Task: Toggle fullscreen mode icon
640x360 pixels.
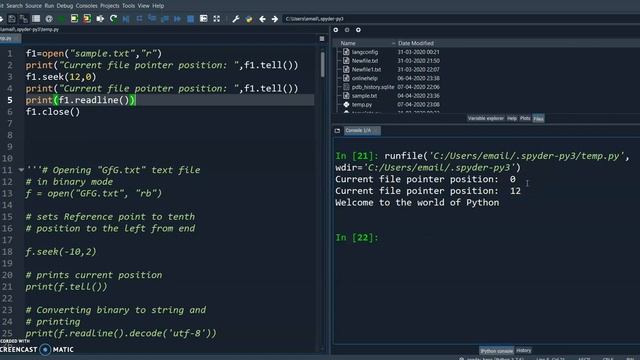Action: (x=217, y=19)
